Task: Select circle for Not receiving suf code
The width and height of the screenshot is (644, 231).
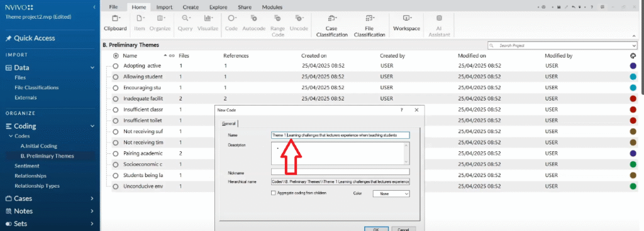Action: pyautogui.click(x=116, y=131)
